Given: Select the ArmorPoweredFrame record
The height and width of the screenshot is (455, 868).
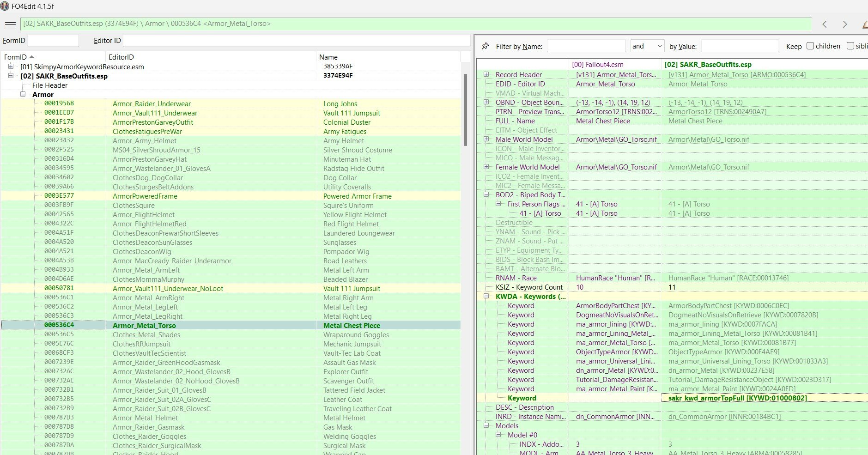Looking at the screenshot, I should [145, 196].
